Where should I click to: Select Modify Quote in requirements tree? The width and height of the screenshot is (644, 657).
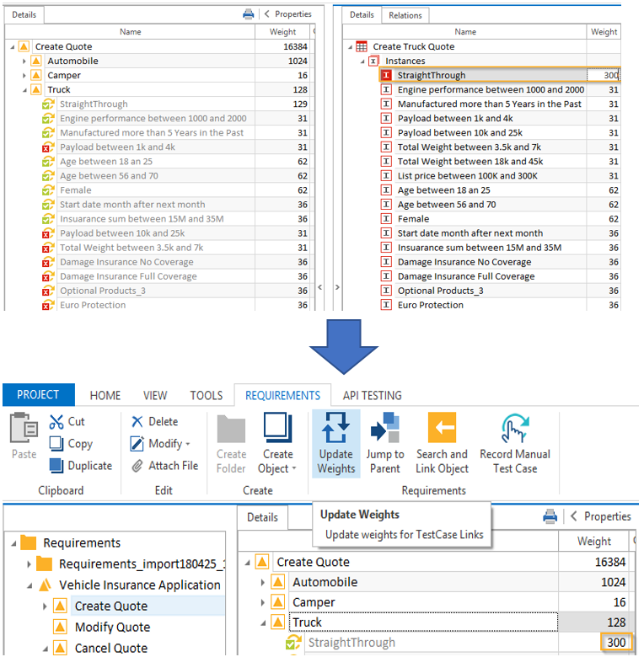[112, 628]
